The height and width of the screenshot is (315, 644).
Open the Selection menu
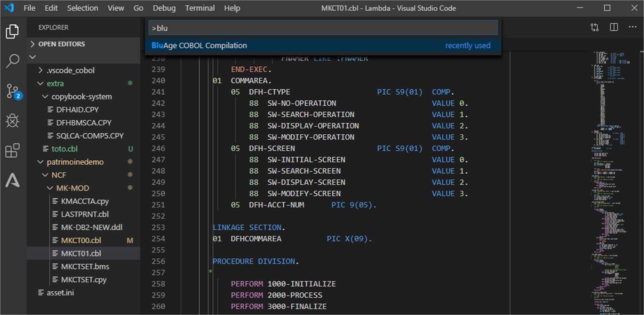(x=82, y=8)
